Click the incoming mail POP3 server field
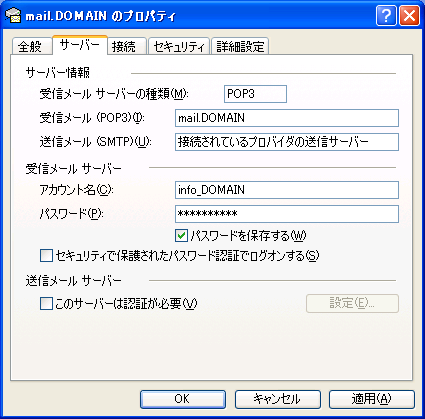The image size is (425, 419). click(287, 118)
